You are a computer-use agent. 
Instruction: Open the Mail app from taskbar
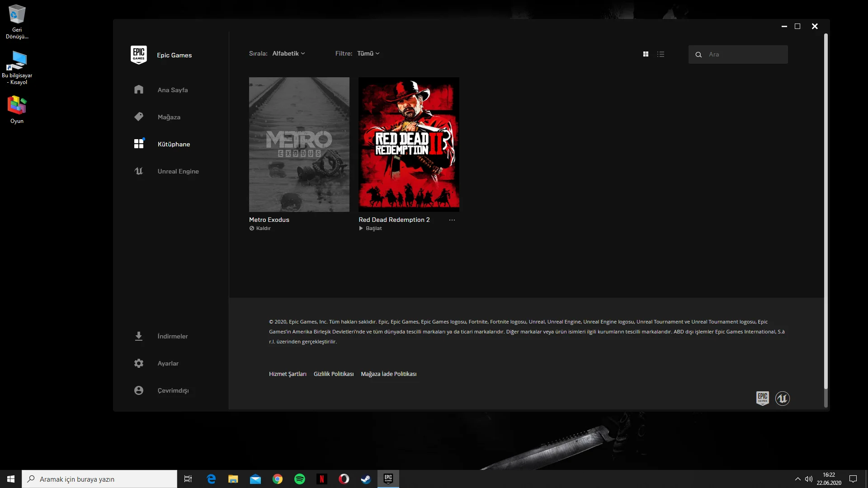pos(255,479)
